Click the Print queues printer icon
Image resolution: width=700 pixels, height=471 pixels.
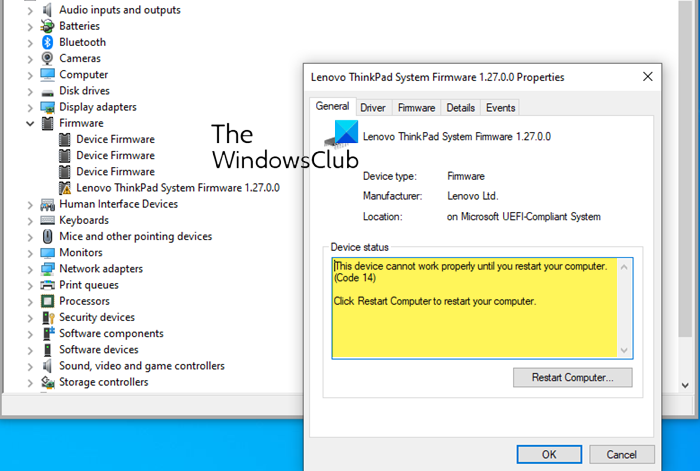47,285
